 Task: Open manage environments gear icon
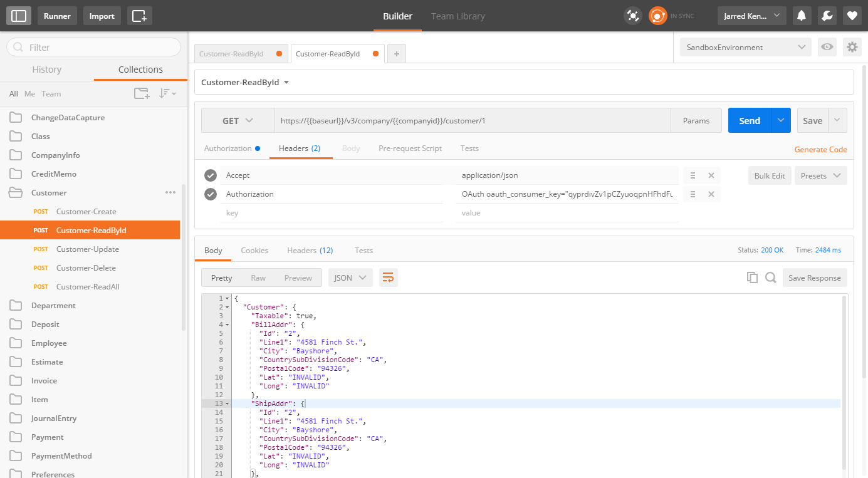tap(851, 47)
